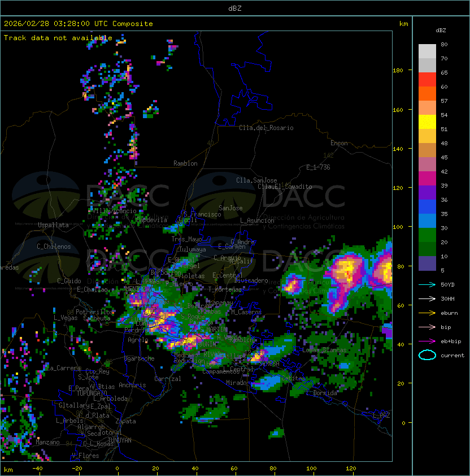The width and height of the screenshot is (470, 476).
Task: Select the purple swatch between 36 and 39 dBZ
Action: point(427,193)
